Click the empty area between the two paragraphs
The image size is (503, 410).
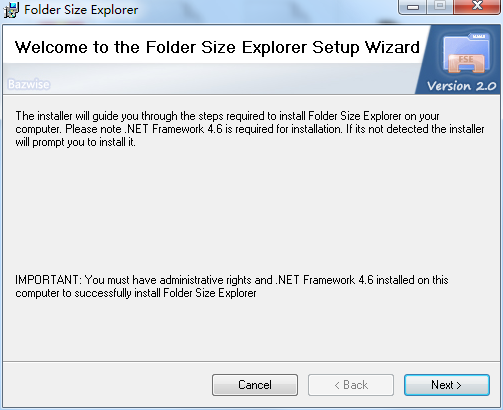[251, 212]
